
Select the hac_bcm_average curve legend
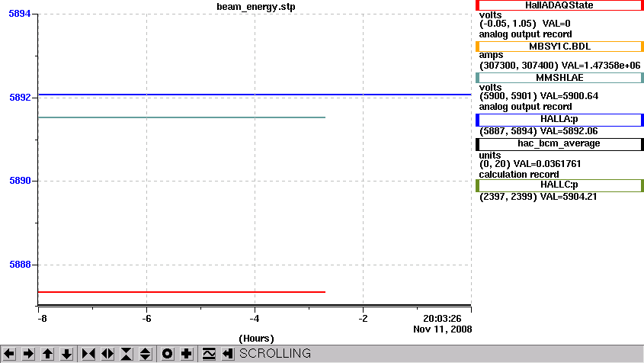click(559, 144)
